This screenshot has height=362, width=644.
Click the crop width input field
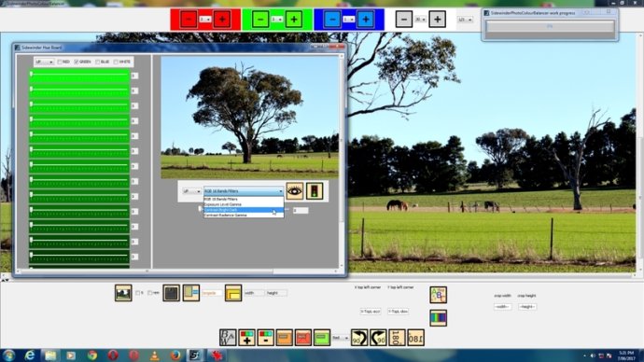click(503, 307)
